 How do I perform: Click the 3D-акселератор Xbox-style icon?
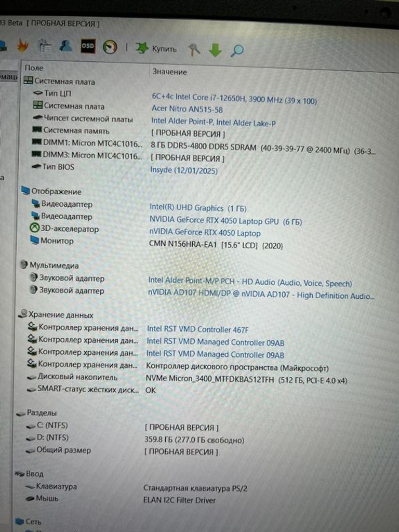(x=35, y=228)
